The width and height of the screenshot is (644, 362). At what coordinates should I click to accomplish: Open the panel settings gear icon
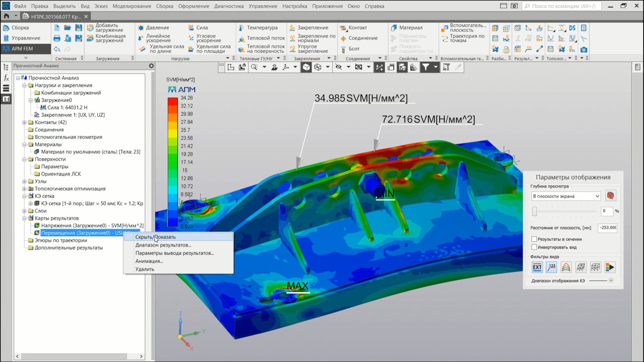click(151, 66)
